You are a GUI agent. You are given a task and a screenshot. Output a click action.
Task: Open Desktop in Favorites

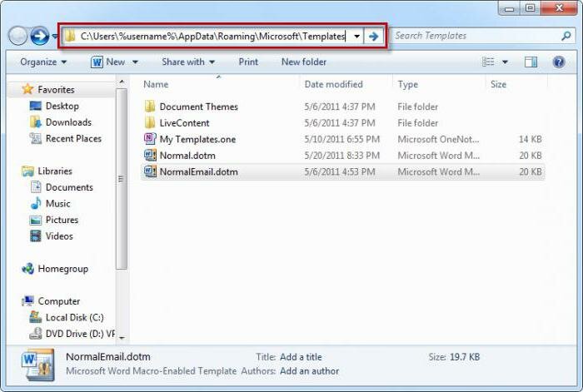62,106
